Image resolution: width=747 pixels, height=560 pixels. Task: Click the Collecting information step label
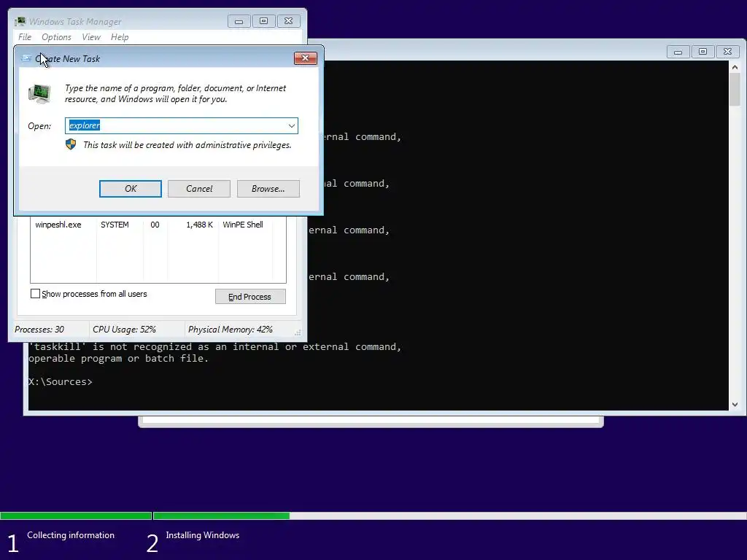(x=71, y=535)
